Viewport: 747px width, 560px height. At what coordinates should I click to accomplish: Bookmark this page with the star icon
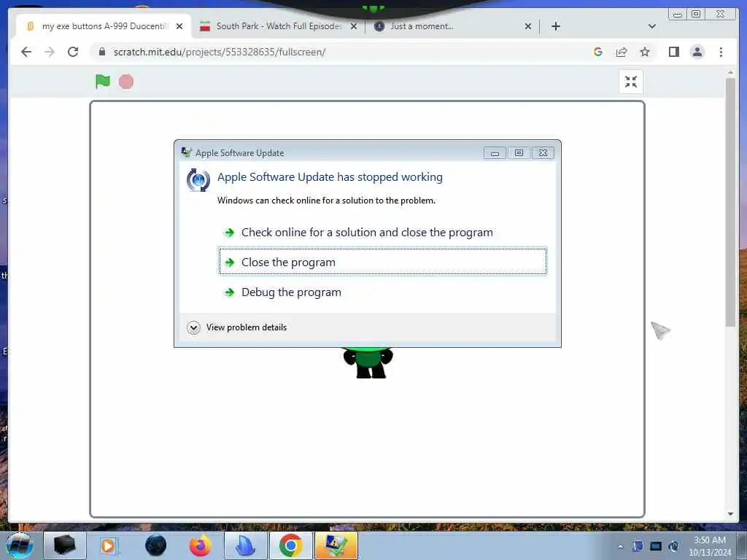(645, 52)
